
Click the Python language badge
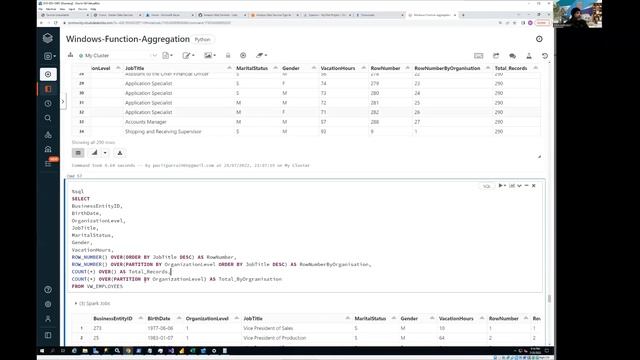tap(202, 40)
